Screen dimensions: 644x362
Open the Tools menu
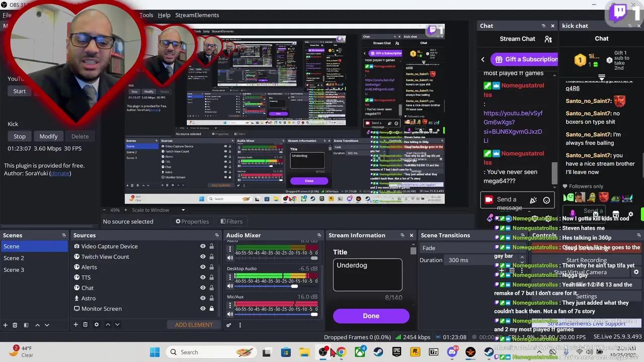pos(146,15)
